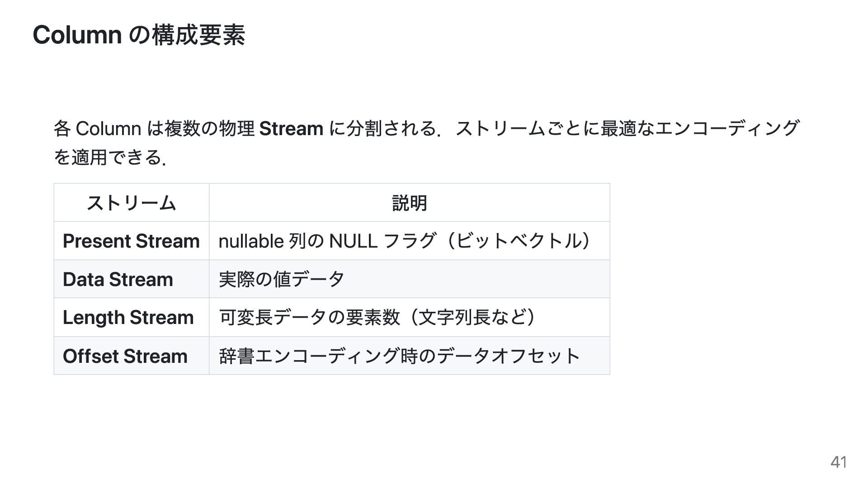Click the 実際の値データ description cell
The height and width of the screenshot is (488, 868).
click(410, 279)
